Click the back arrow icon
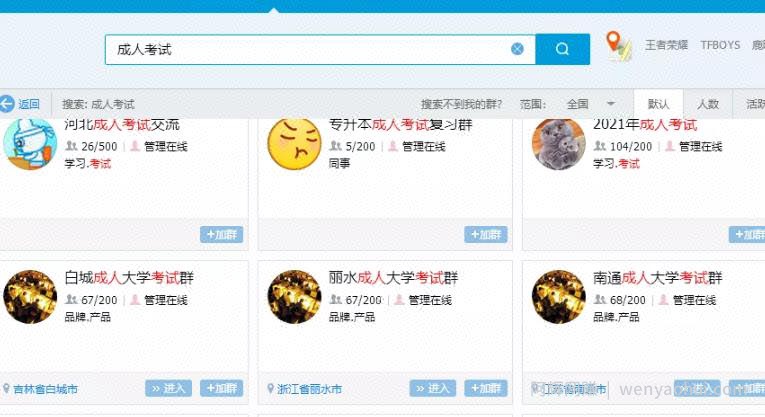This screenshot has height=417, width=765. pos(7,104)
